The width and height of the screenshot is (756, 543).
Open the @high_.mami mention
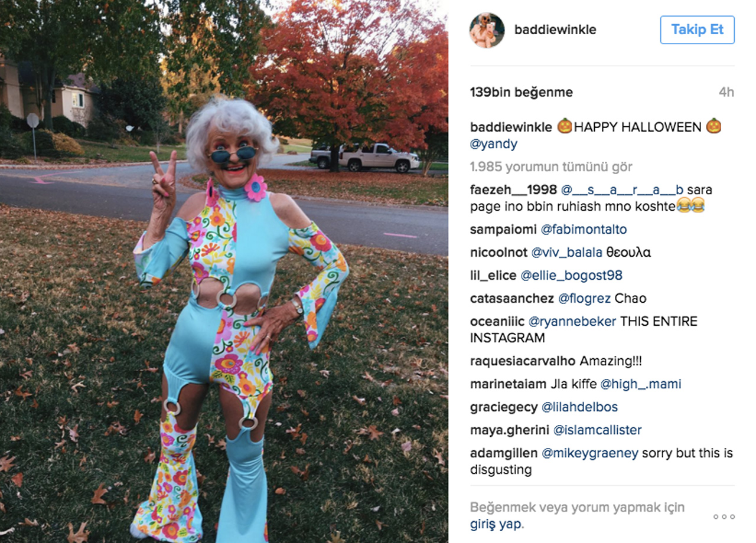point(641,384)
